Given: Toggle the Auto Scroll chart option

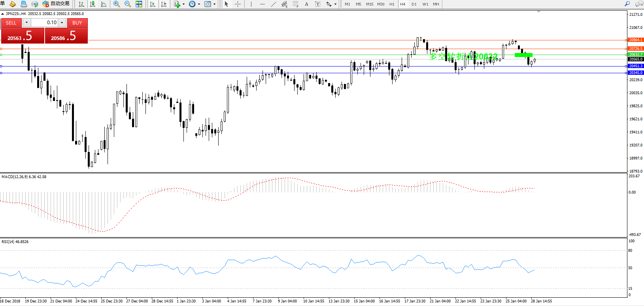Looking at the screenshot, I should (x=153, y=4).
